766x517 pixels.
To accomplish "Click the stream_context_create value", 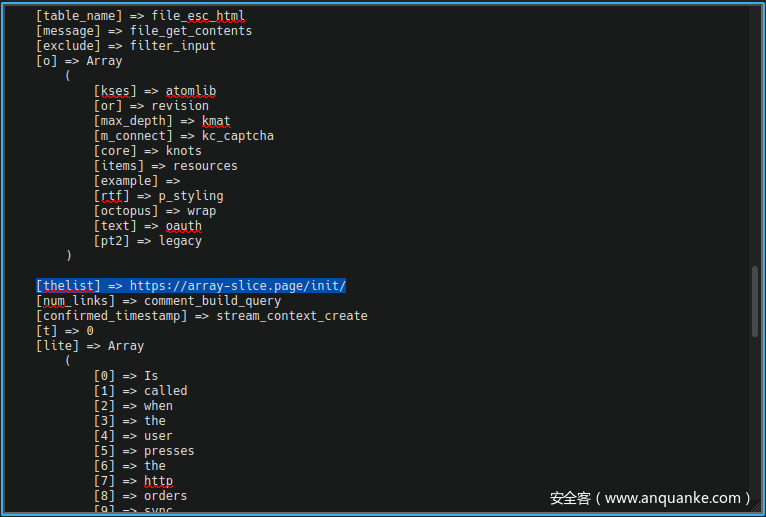I will [x=292, y=316].
